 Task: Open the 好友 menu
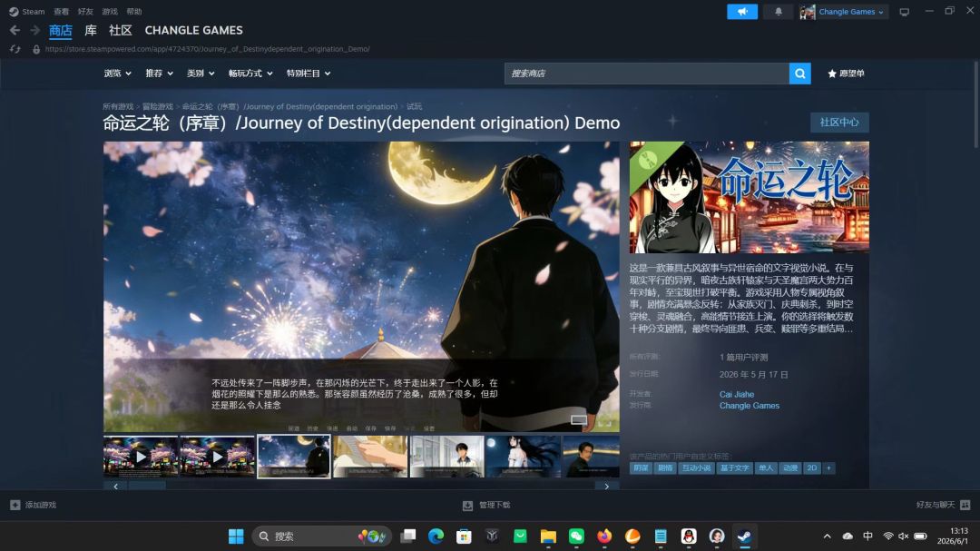[85, 11]
